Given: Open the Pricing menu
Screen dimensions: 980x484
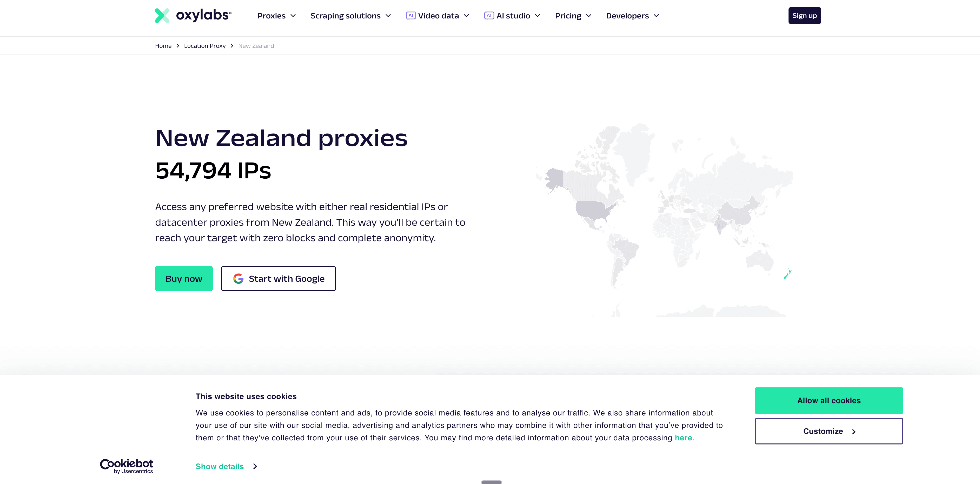Looking at the screenshot, I should coord(573,16).
